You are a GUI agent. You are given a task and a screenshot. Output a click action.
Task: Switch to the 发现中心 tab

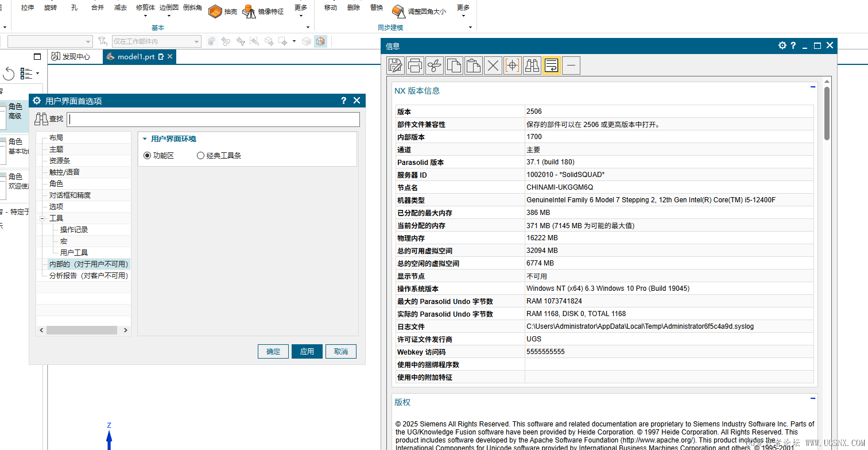pyautogui.click(x=71, y=57)
